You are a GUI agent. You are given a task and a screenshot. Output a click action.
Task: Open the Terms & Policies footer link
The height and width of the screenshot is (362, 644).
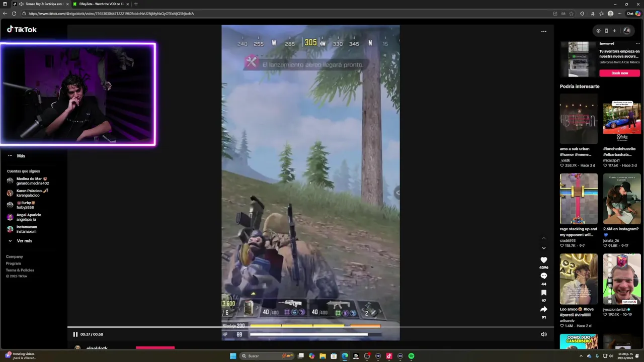[20, 270]
